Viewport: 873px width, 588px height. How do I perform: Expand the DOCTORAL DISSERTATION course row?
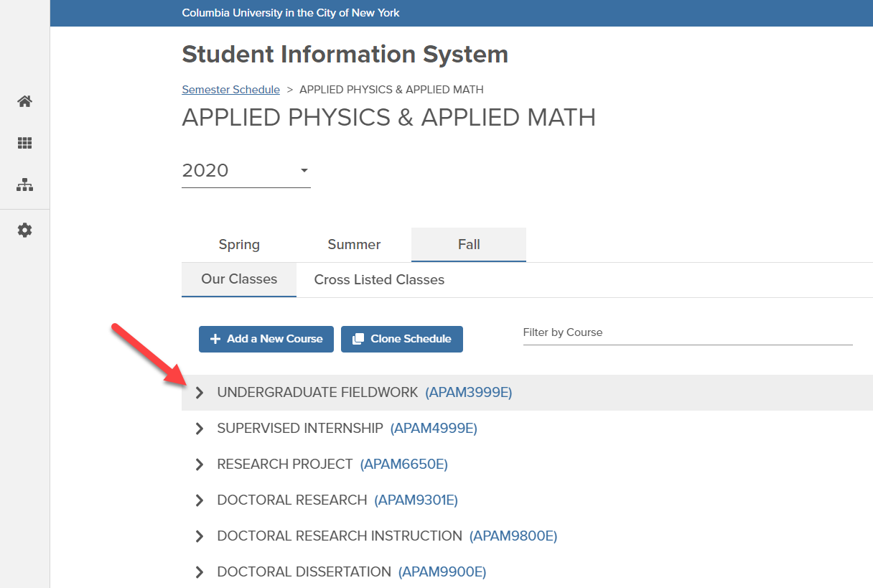pyautogui.click(x=200, y=572)
